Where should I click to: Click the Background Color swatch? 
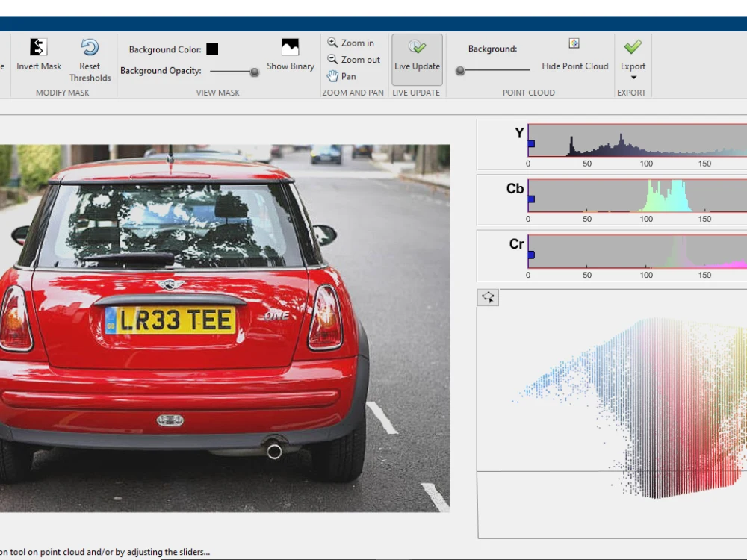point(212,49)
